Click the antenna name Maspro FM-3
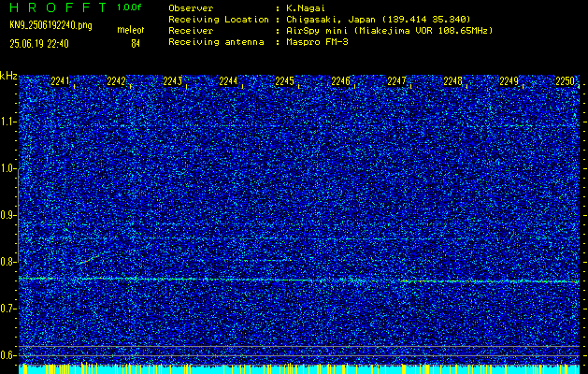 tap(317, 42)
